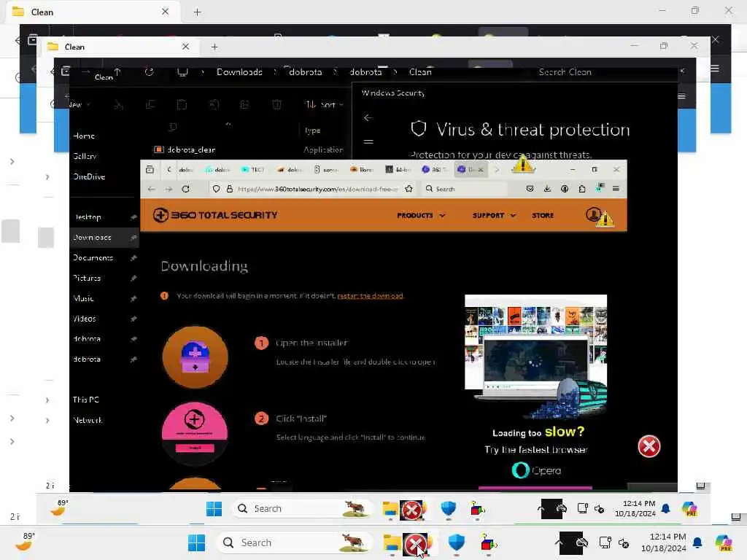This screenshot has width=747, height=560.
Task: Click refresh icon in dark Explorer address bar
Action: 149,72
